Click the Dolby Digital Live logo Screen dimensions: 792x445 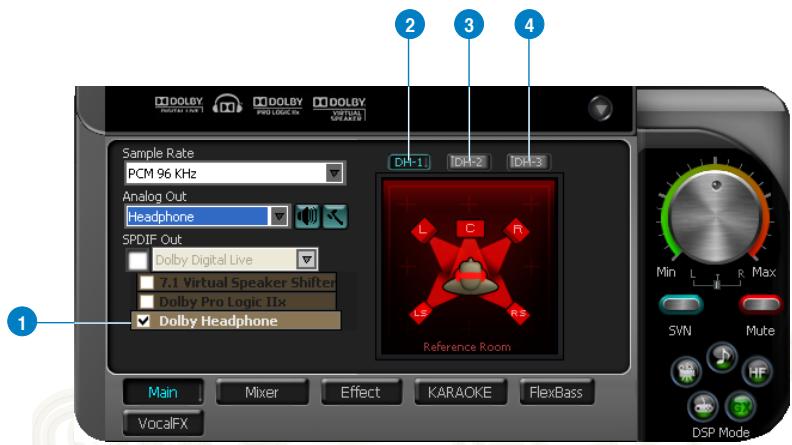(179, 105)
